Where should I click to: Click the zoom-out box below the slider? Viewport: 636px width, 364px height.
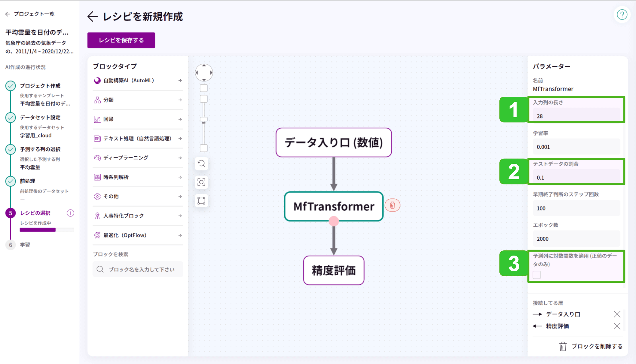click(x=204, y=148)
